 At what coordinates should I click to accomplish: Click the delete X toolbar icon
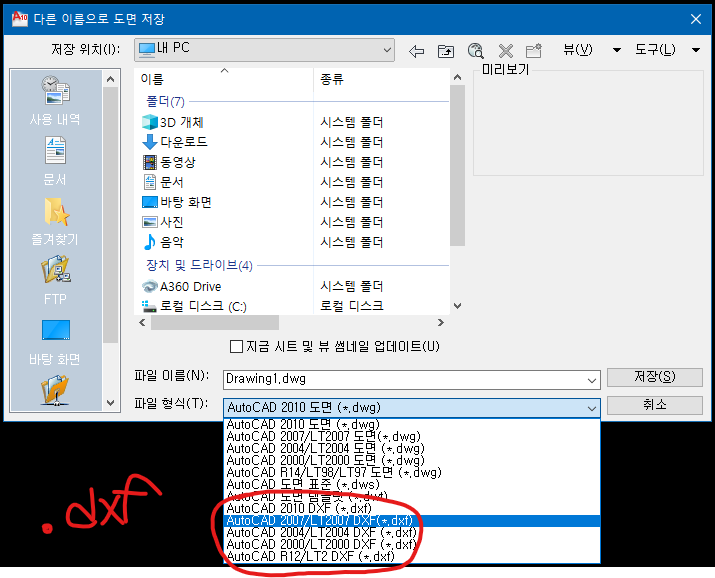[x=505, y=51]
